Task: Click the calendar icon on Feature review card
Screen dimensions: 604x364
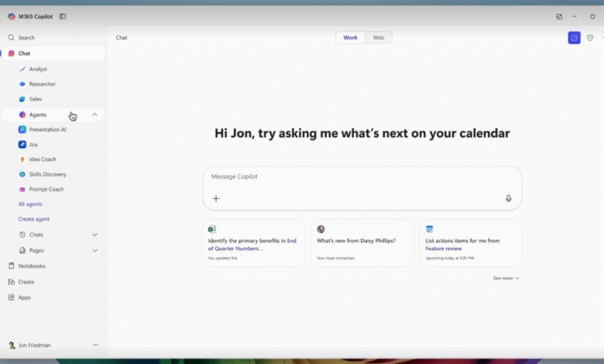Action: pos(430,229)
